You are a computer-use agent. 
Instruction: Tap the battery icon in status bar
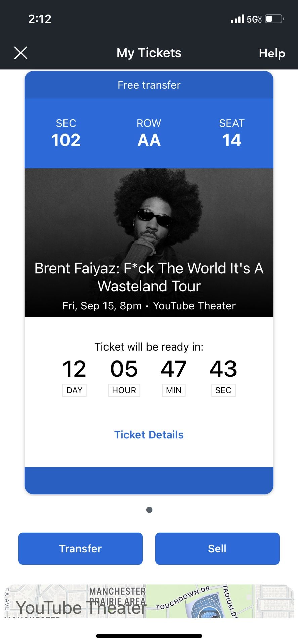point(274,19)
